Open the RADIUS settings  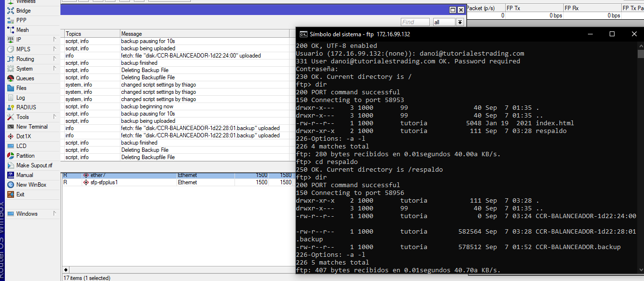(x=26, y=107)
